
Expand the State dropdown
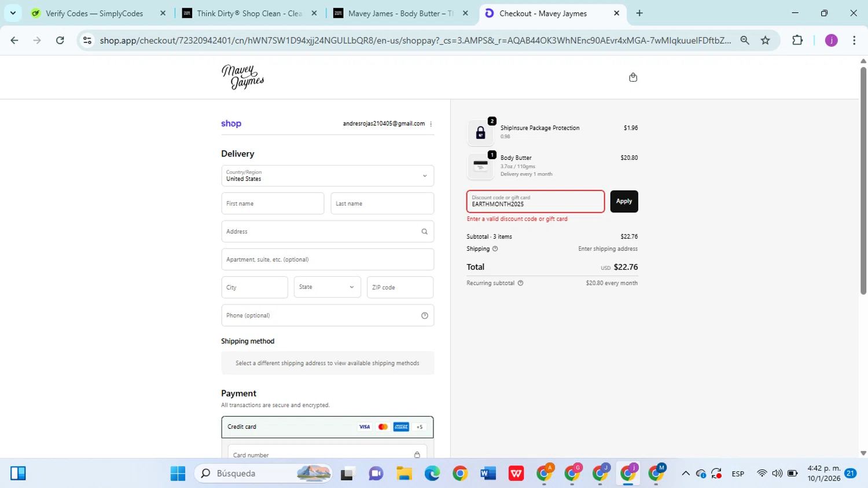coord(328,287)
